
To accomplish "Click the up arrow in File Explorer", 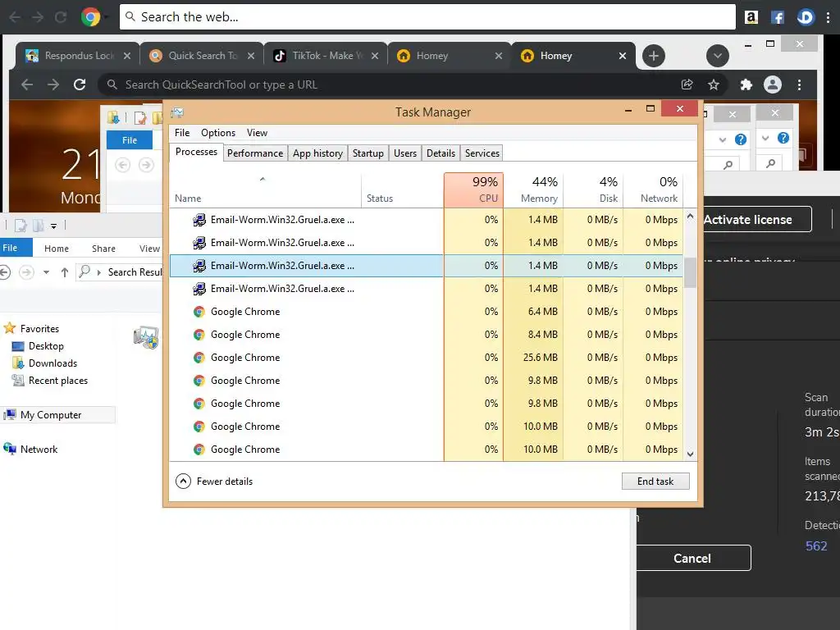I will pyautogui.click(x=65, y=272).
